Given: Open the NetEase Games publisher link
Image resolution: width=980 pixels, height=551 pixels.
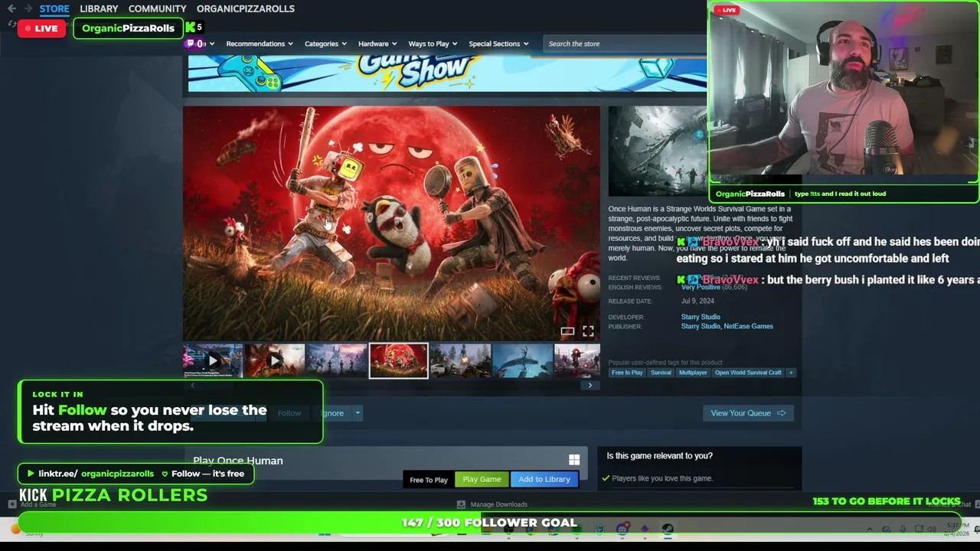Looking at the screenshot, I should 750,326.
